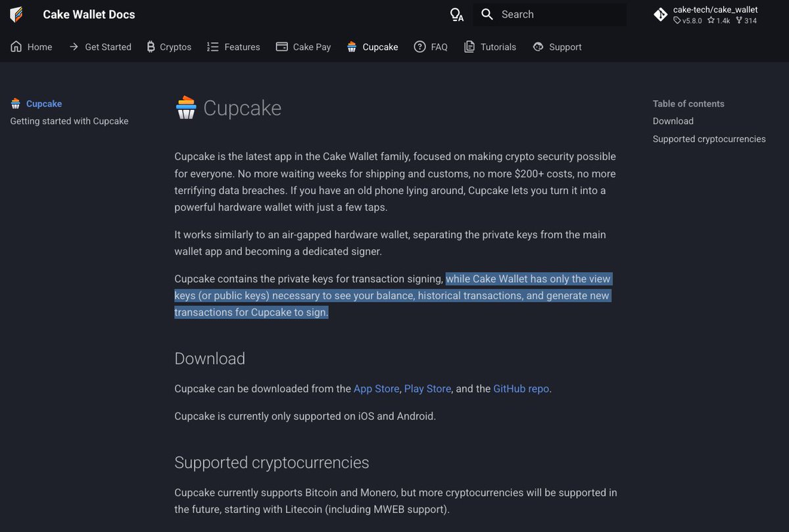The image size is (789, 532).
Task: Open the GitHub repo link
Action: point(521,389)
